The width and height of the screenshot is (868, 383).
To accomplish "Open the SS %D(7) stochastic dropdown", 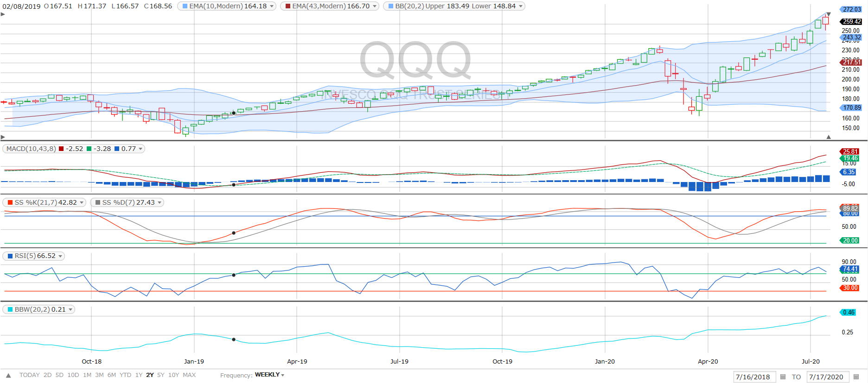I will 160,202.
